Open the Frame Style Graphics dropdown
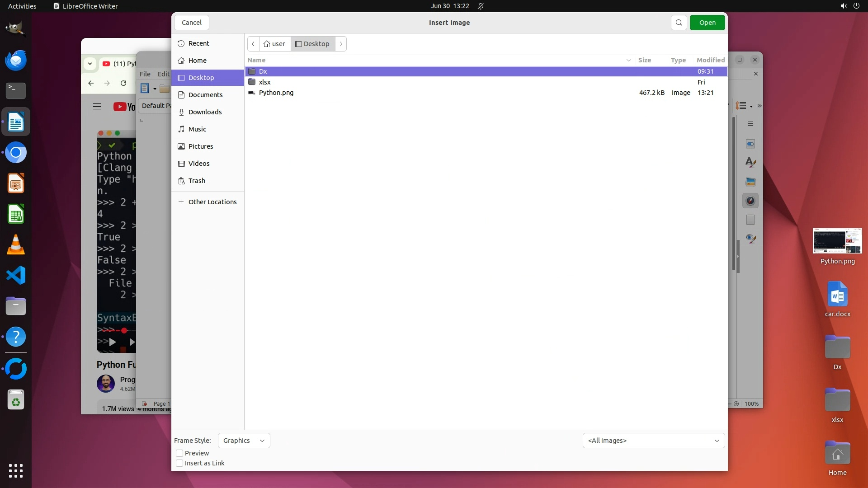Viewport: 868px width, 488px height. (x=244, y=441)
